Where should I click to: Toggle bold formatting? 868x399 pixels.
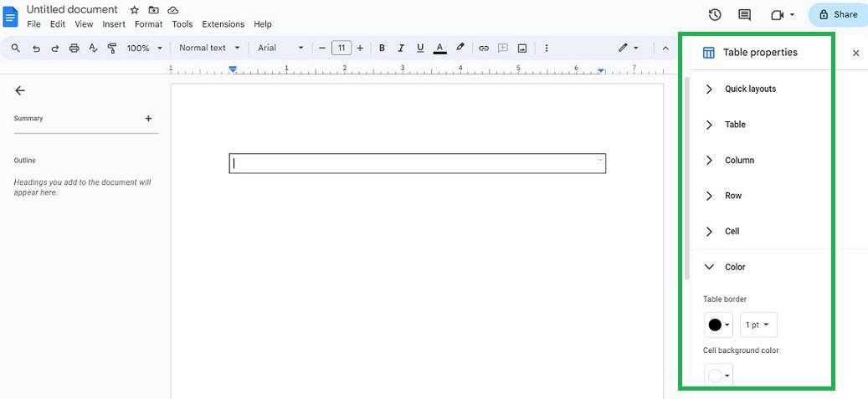click(x=382, y=49)
